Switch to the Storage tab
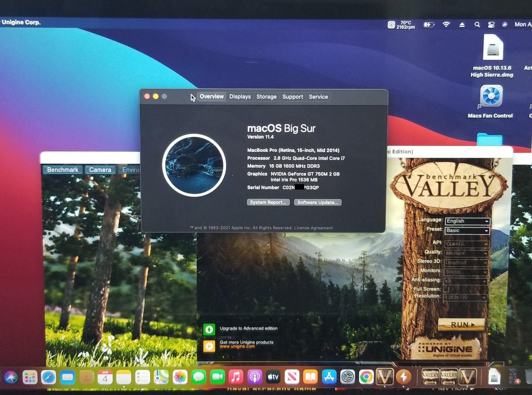Image resolution: width=532 pixels, height=395 pixels. click(x=266, y=97)
